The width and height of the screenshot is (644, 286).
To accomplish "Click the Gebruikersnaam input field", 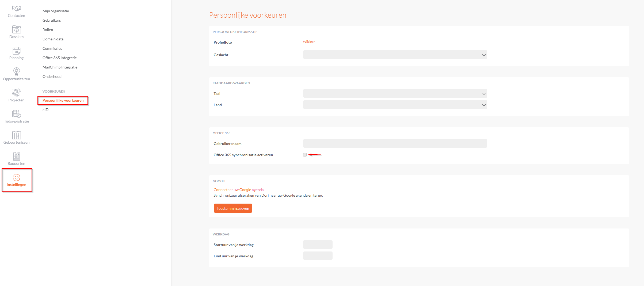I will [x=395, y=143].
